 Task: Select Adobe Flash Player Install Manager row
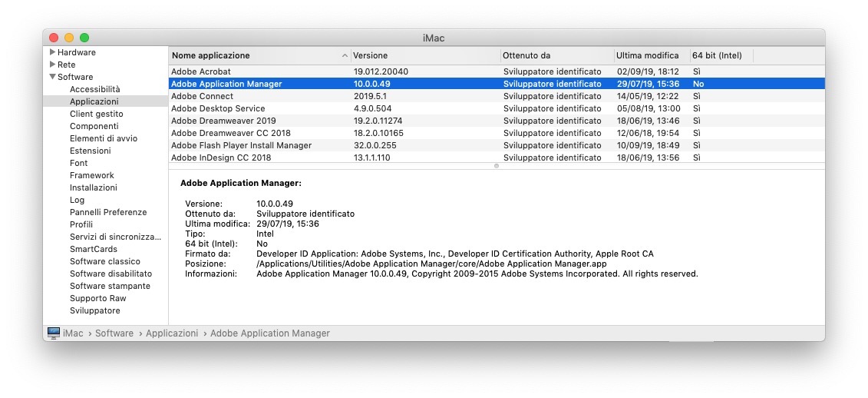pos(241,145)
